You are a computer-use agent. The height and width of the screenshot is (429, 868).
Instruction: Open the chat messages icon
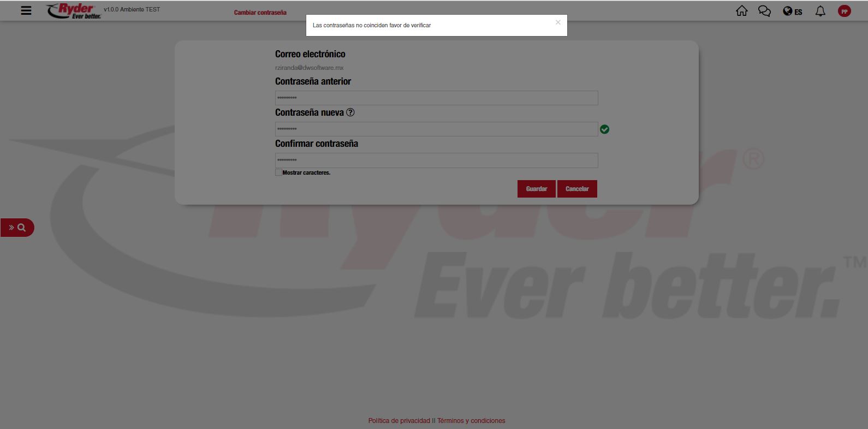click(x=764, y=11)
